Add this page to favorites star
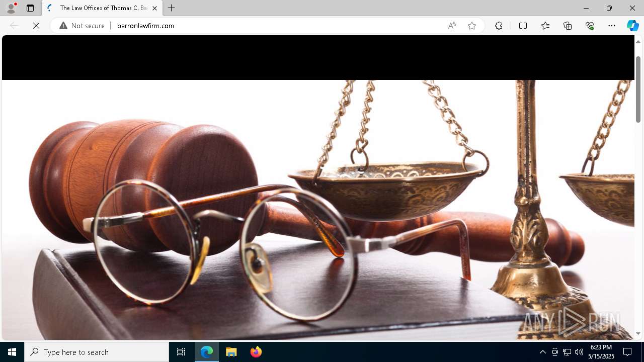Screen dimensions: 644x362 (472, 26)
